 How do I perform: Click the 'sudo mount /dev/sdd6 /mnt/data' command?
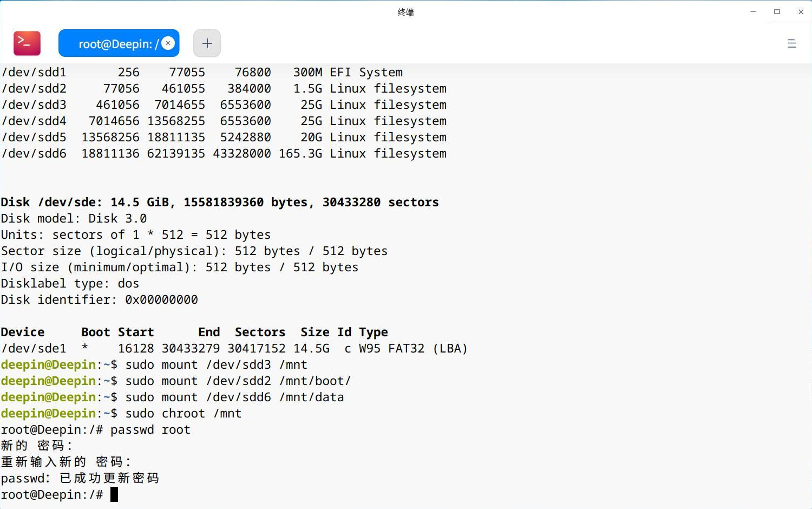coord(235,397)
